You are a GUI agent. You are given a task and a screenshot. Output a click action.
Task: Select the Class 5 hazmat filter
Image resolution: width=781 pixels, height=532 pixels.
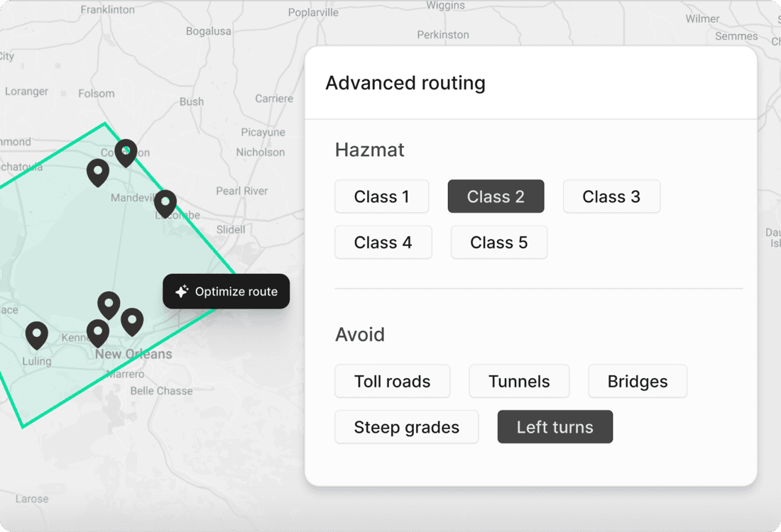click(498, 242)
